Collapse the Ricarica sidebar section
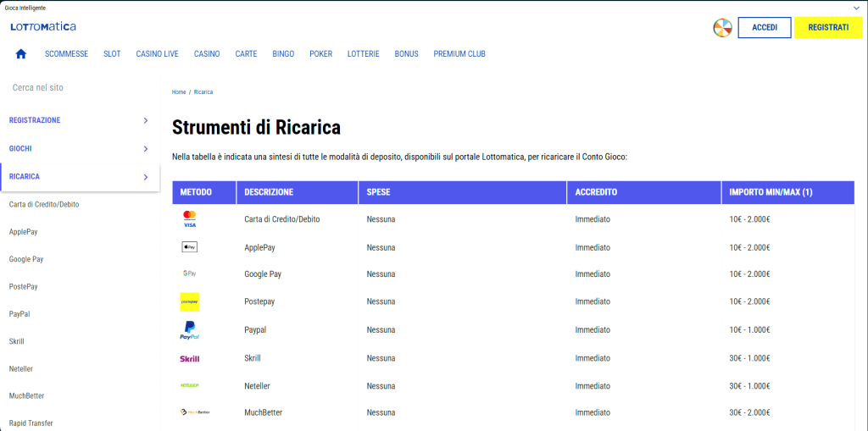 [146, 177]
